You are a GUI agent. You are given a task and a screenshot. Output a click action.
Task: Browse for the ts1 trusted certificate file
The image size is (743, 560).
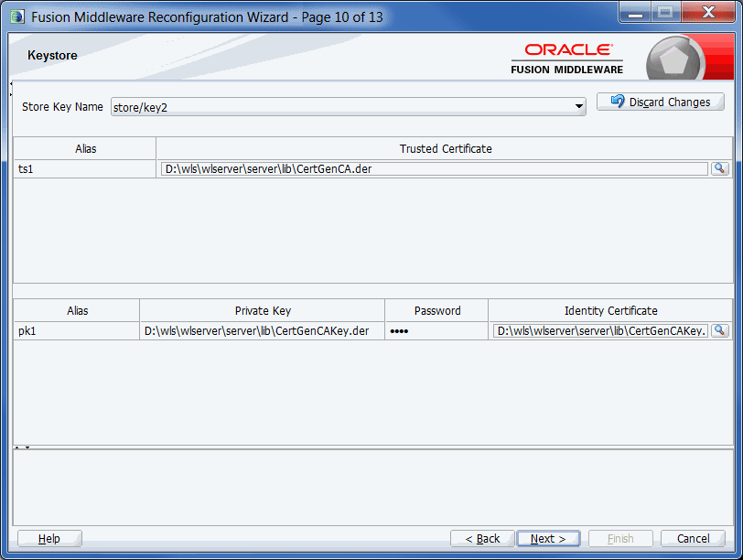point(719,168)
